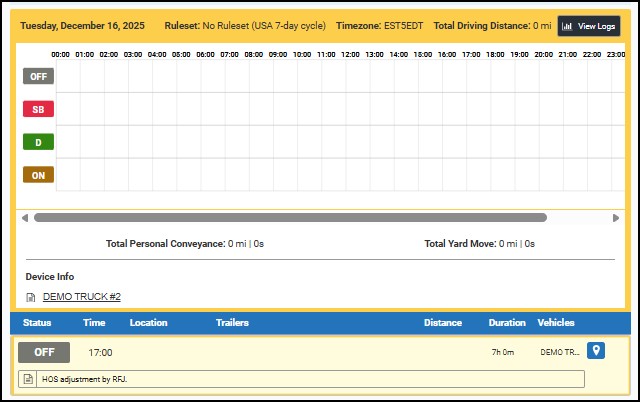Click the OFF status badge in log row
This screenshot has height=402, width=640.
point(44,352)
